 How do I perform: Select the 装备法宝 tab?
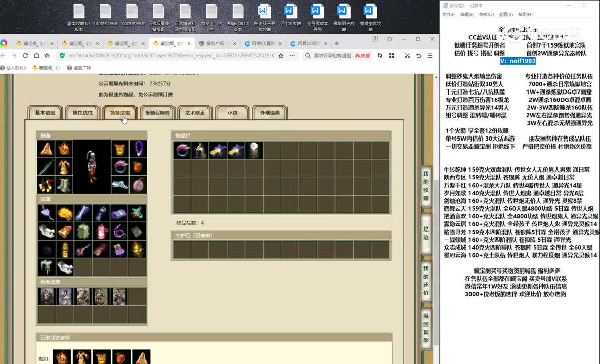pos(120,113)
